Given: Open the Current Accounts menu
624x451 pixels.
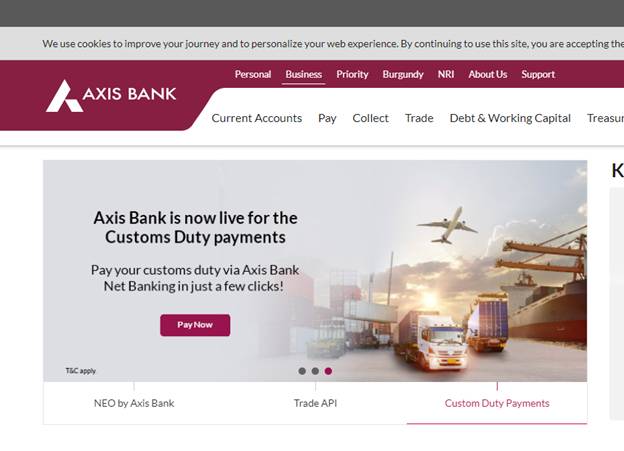Looking at the screenshot, I should click(257, 118).
